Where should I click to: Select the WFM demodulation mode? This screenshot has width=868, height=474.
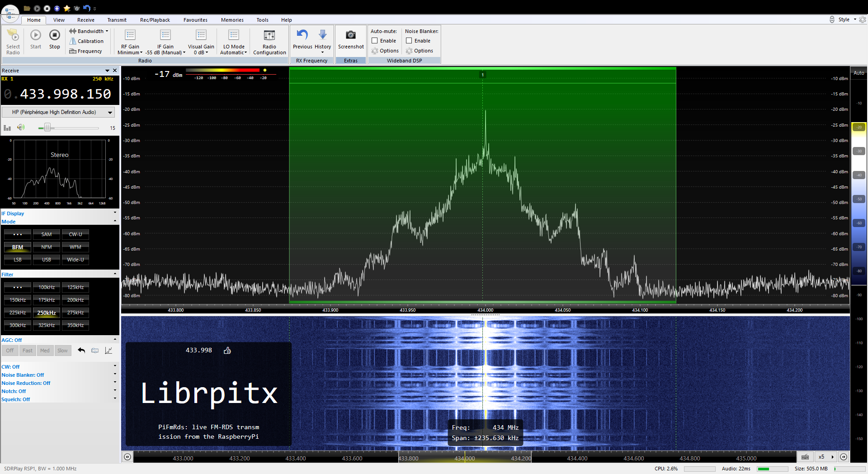pos(75,247)
